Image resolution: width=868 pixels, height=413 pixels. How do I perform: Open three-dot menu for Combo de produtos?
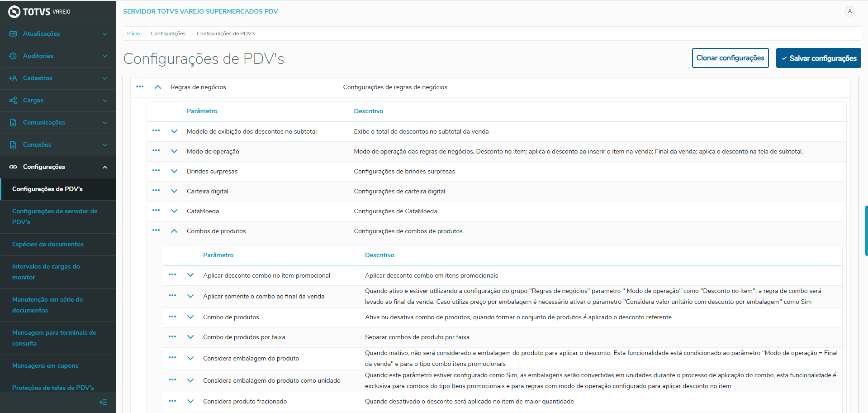172,317
